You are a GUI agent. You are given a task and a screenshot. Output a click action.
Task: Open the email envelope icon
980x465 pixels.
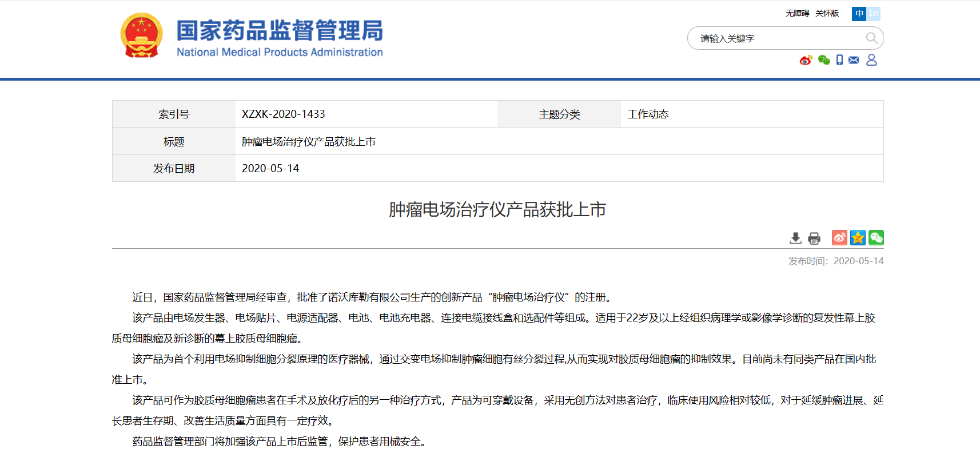click(x=854, y=60)
